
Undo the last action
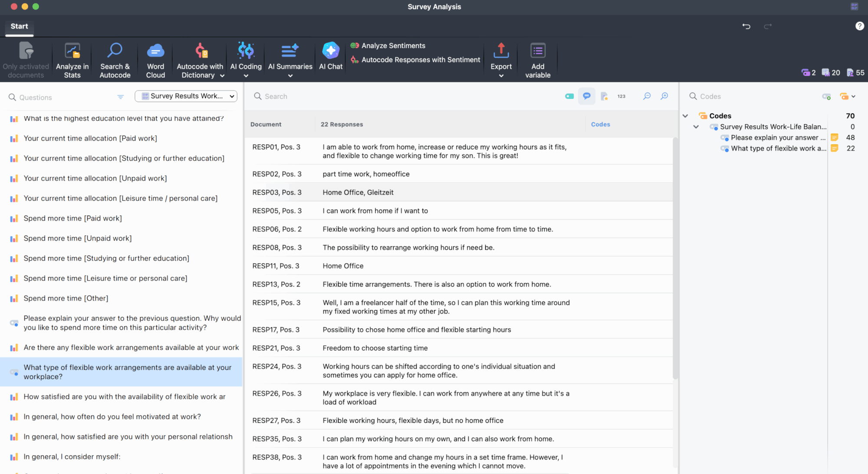pyautogui.click(x=746, y=26)
